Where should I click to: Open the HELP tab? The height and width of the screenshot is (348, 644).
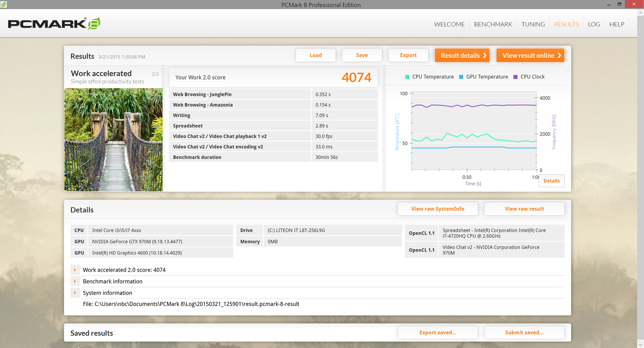coord(616,24)
